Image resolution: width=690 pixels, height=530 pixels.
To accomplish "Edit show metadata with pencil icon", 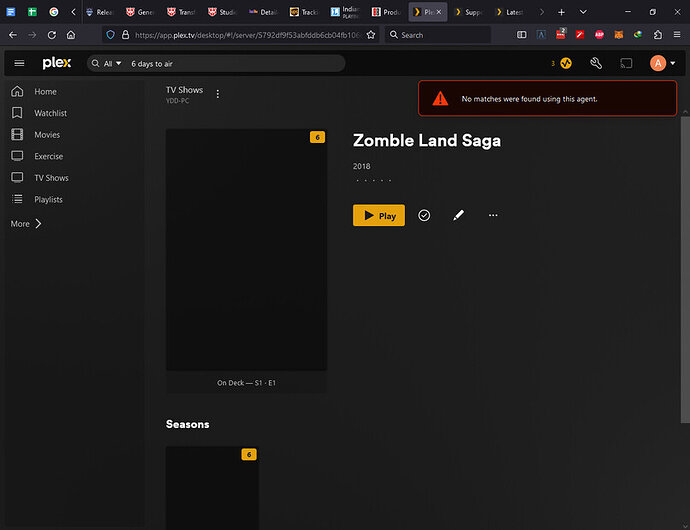I will (x=459, y=215).
